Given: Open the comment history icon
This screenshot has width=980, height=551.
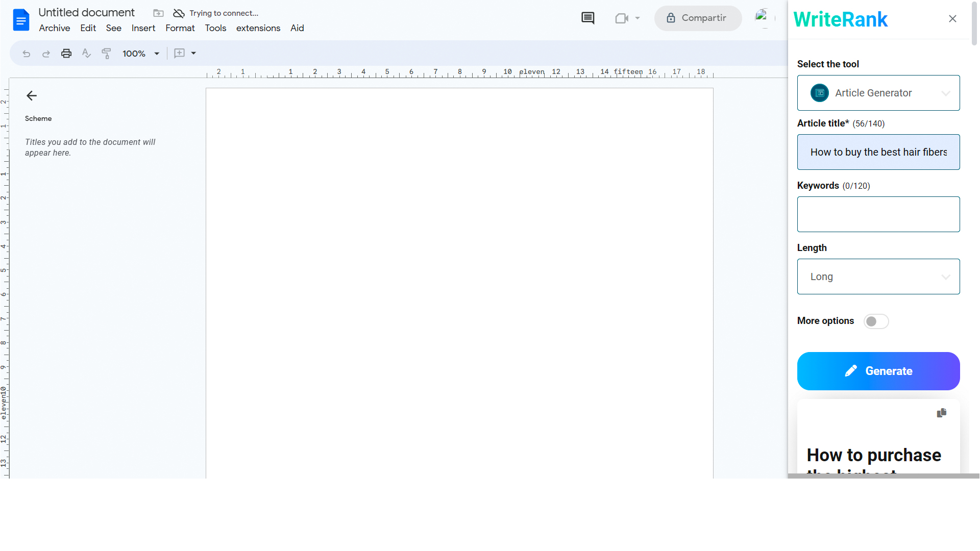Looking at the screenshot, I should pos(588,18).
